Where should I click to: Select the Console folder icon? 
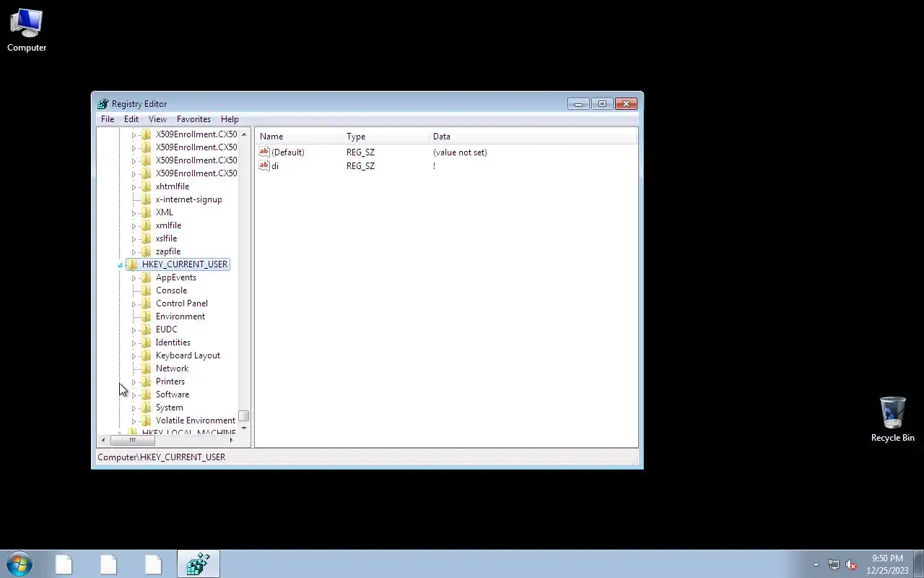[147, 290]
